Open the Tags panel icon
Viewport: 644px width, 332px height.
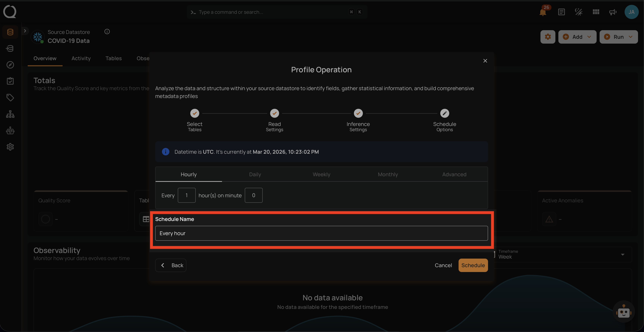(x=10, y=97)
